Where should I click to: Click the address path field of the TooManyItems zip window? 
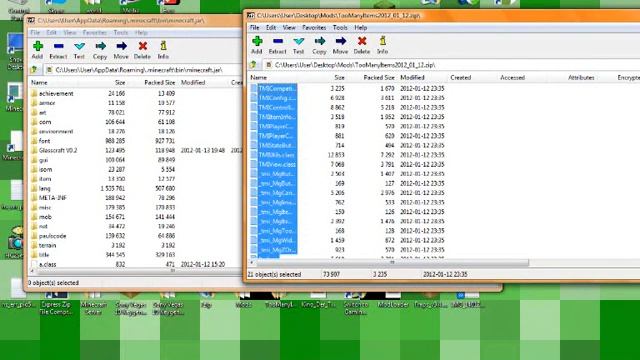451,65
